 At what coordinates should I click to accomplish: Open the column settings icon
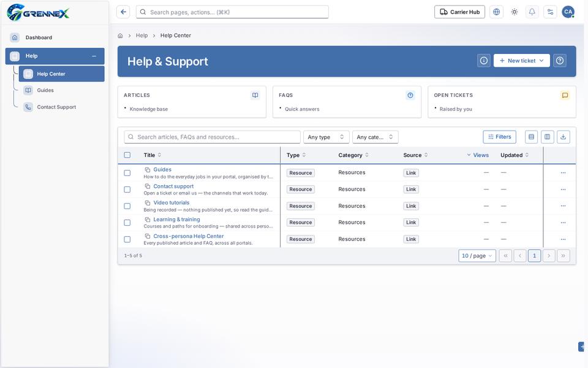pos(547,137)
